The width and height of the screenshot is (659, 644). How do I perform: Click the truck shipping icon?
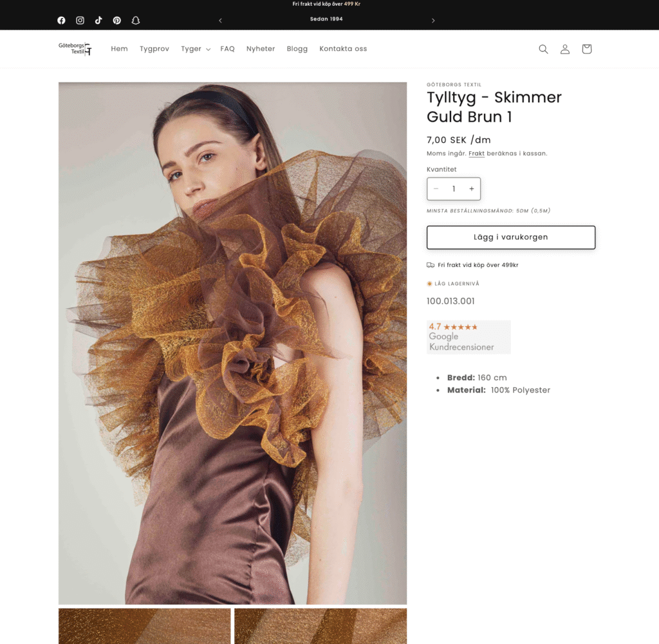tap(431, 265)
